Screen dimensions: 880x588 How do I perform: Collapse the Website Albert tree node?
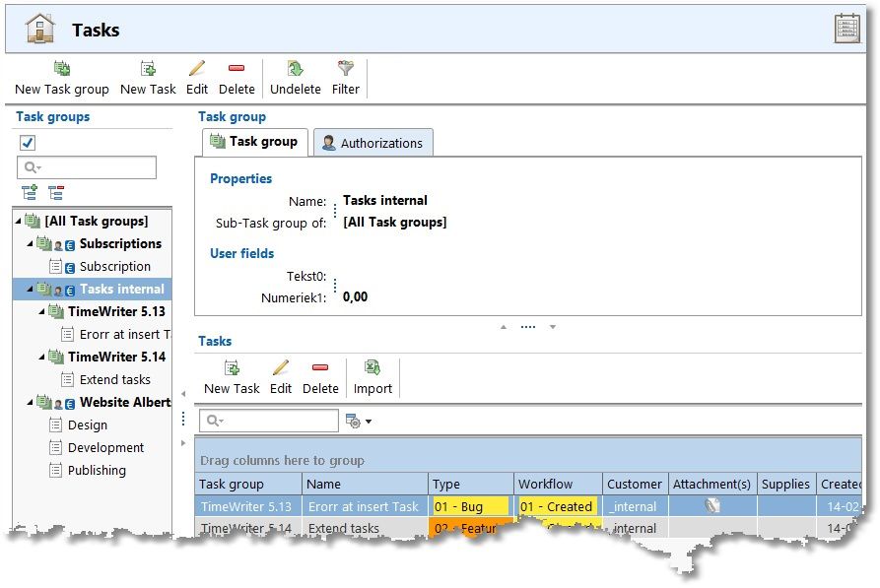[x=30, y=402]
